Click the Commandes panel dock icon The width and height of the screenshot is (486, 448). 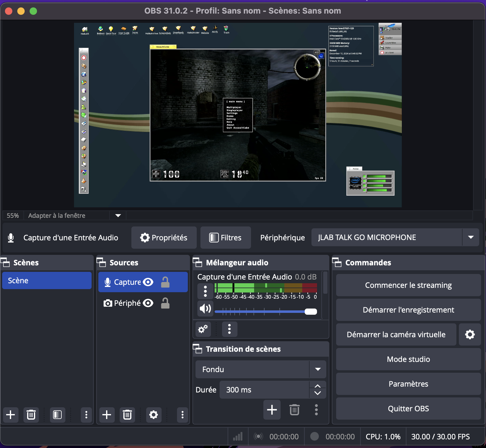pyautogui.click(x=337, y=263)
